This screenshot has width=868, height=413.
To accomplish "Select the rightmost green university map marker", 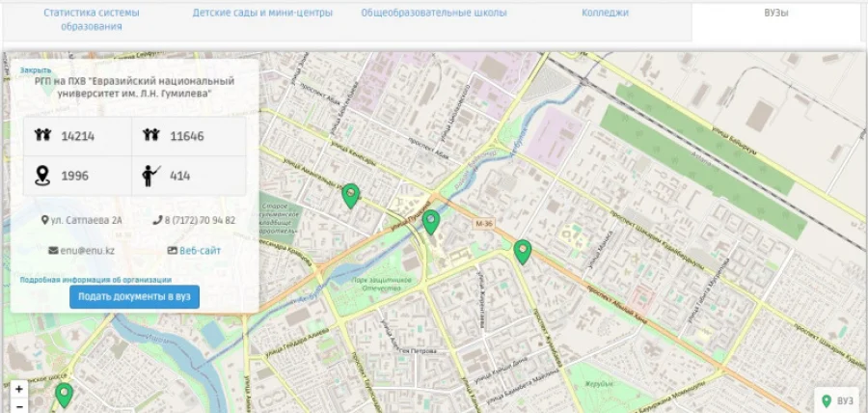I will click(523, 252).
